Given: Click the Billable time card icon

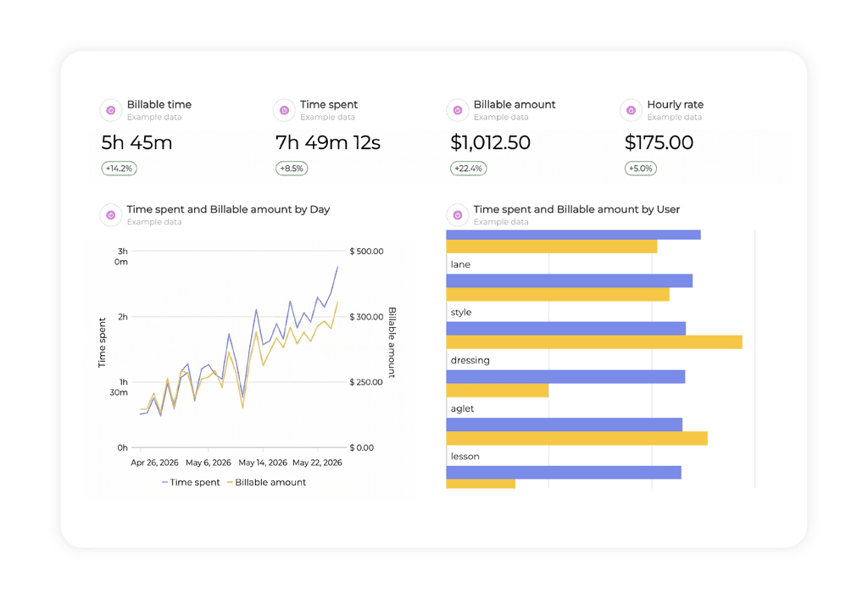Looking at the screenshot, I should 111,110.
